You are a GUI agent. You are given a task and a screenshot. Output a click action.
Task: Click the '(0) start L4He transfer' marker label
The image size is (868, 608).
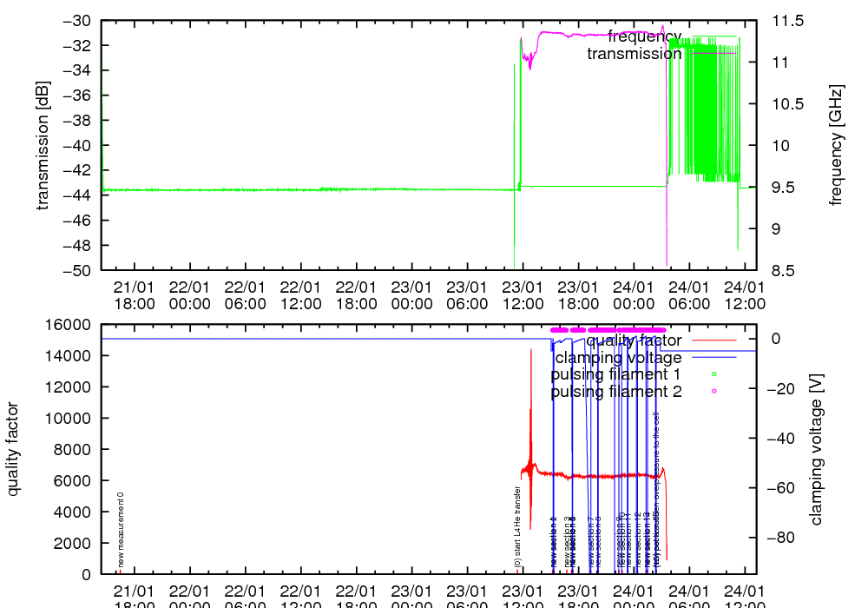coord(517,527)
